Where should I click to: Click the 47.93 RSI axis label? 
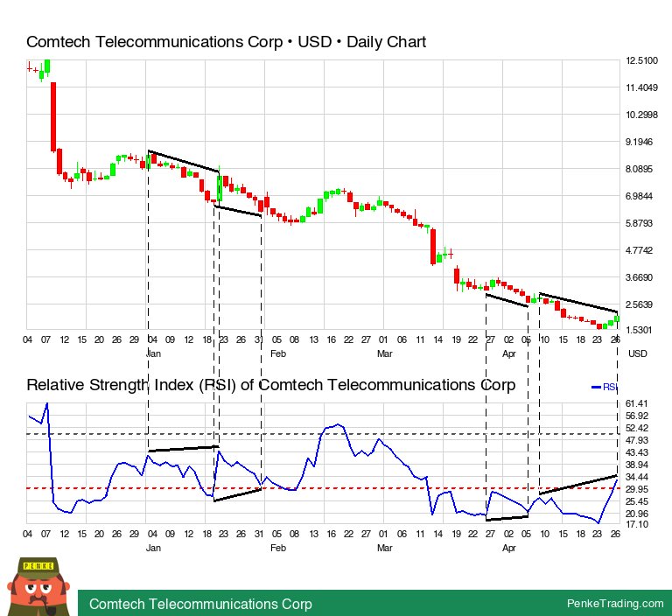pos(636,440)
